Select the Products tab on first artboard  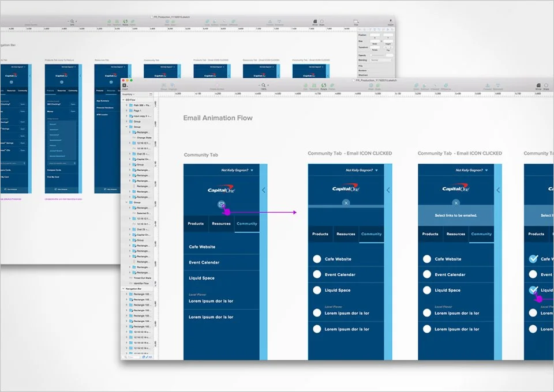click(196, 224)
